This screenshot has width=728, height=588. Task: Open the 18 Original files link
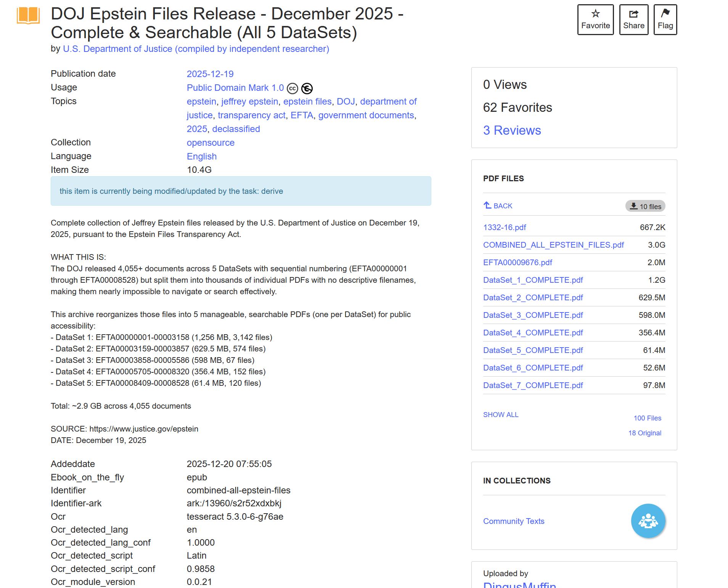pos(645,433)
